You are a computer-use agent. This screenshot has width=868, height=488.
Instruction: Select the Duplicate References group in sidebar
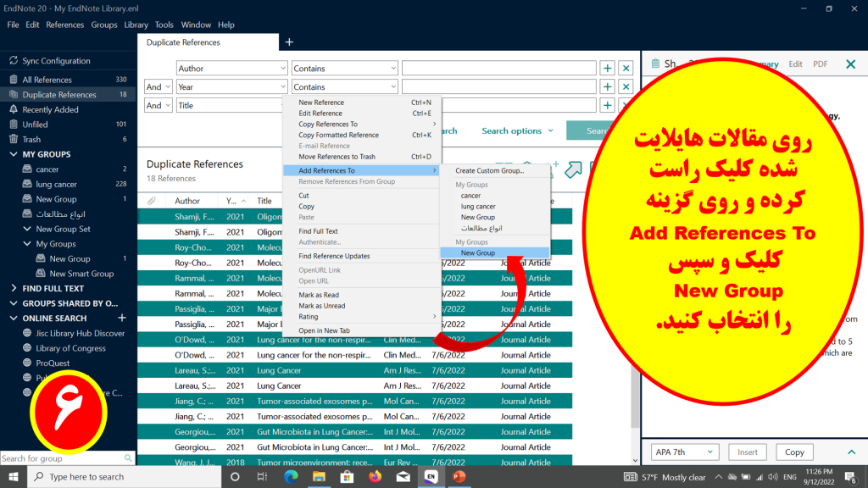coord(68,95)
